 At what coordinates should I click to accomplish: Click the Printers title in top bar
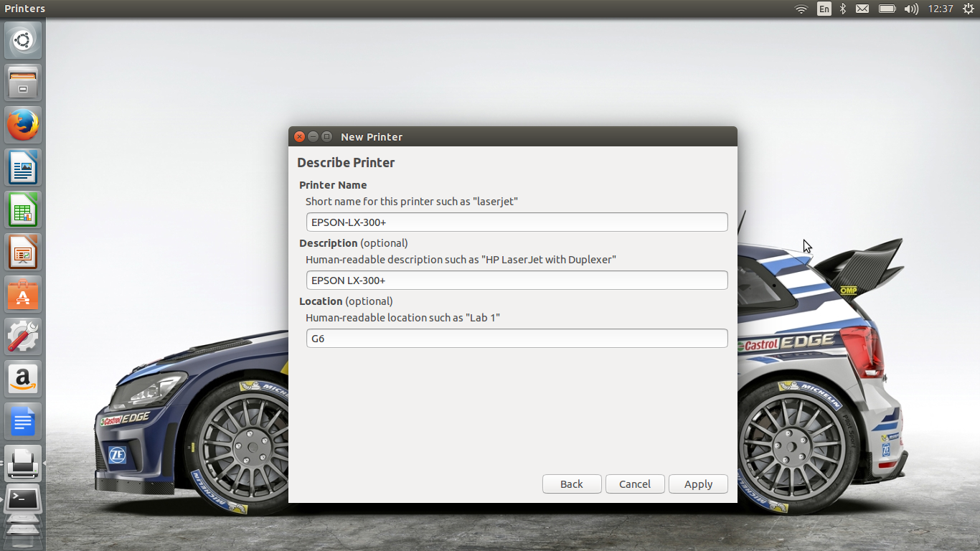click(x=24, y=9)
